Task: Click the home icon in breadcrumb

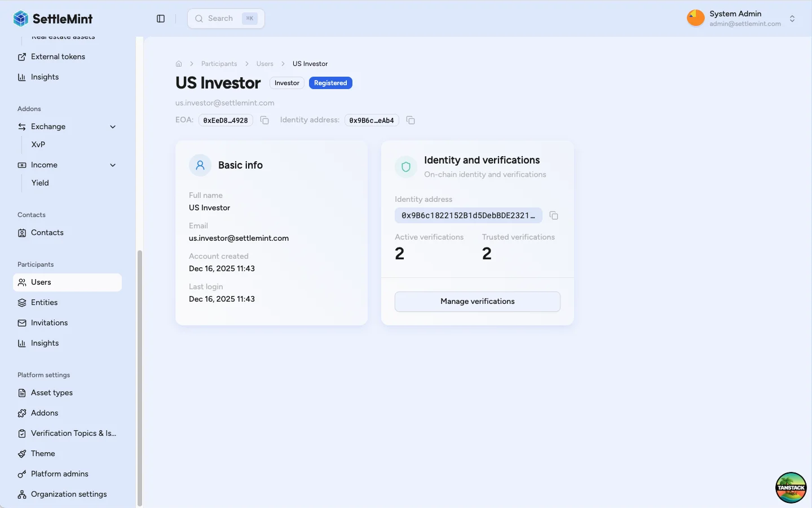Action: [179, 64]
